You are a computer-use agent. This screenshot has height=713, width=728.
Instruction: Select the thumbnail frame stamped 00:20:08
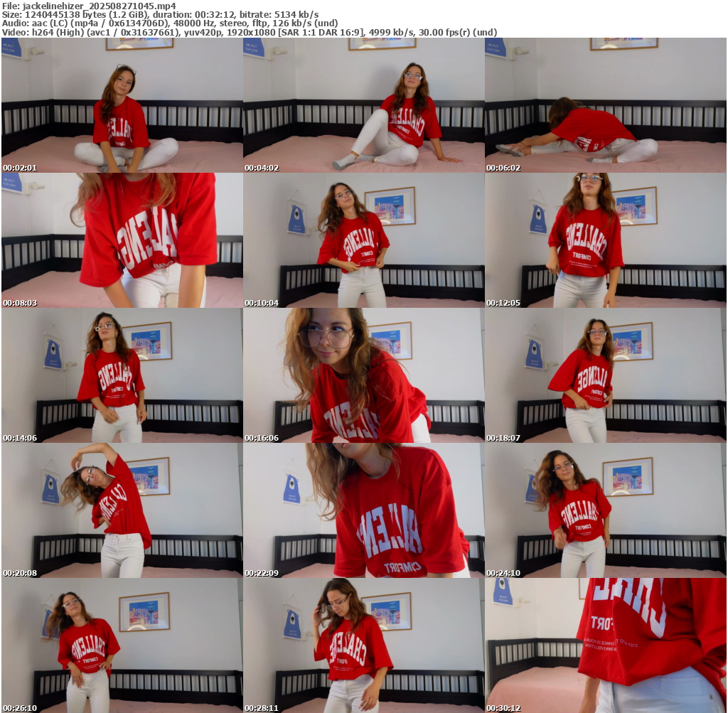tap(122, 510)
